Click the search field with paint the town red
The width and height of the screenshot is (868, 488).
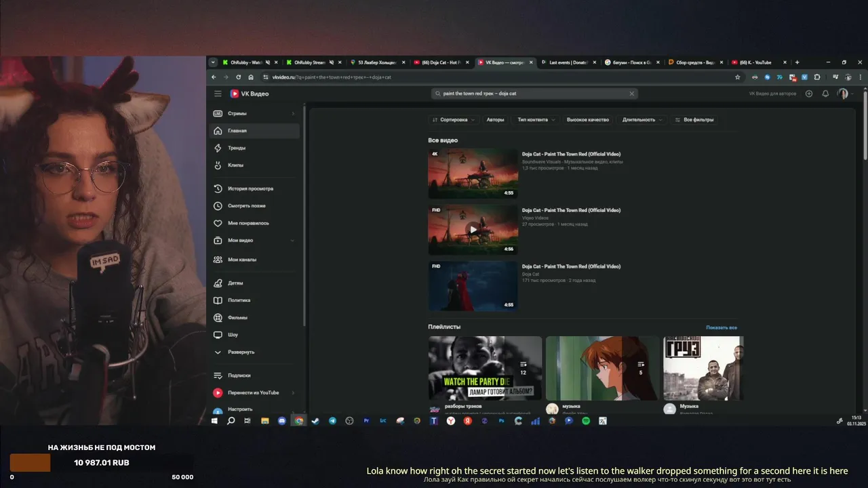click(x=534, y=94)
